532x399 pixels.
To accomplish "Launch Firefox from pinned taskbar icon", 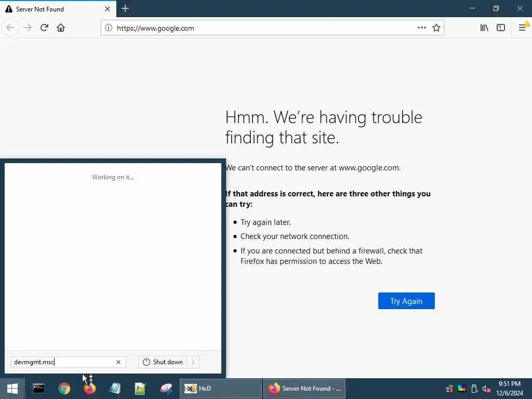I will pyautogui.click(x=89, y=389).
